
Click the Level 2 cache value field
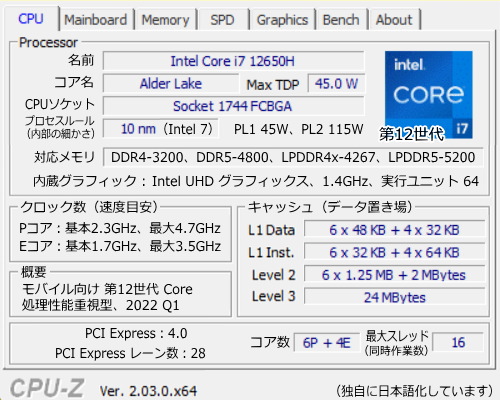point(394,275)
